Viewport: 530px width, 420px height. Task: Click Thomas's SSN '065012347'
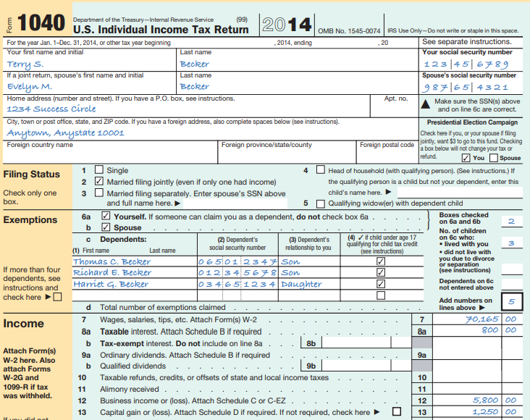(x=237, y=261)
